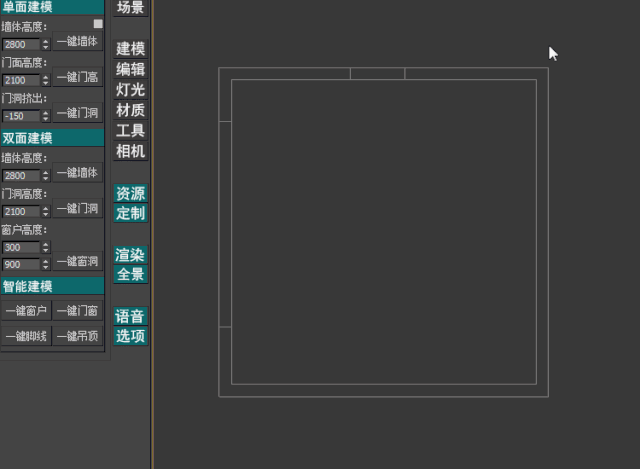Open the 全景 option
Viewport: 640px width, 469px height.
pos(131,274)
